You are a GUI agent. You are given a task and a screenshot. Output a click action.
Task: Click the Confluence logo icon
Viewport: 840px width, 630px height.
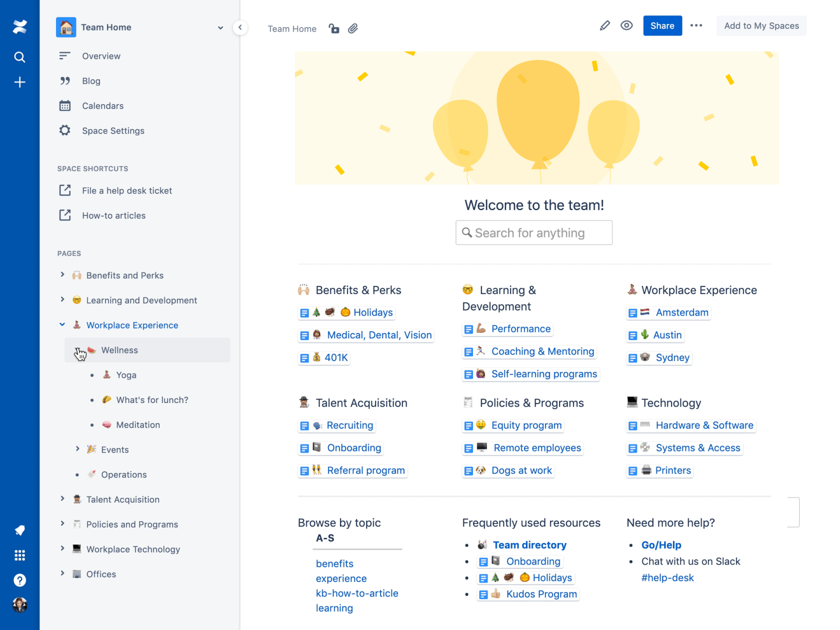click(x=19, y=26)
